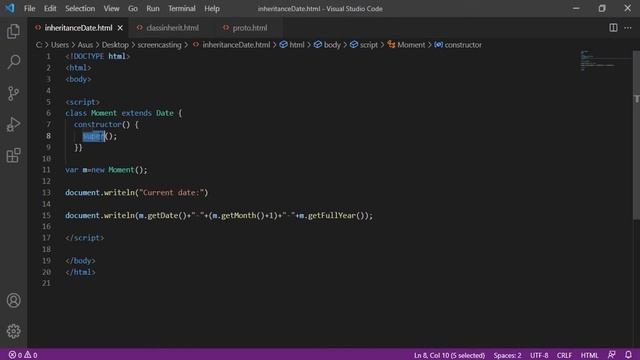Open the Run menu
The image size is (640, 360).
pos(153,9)
